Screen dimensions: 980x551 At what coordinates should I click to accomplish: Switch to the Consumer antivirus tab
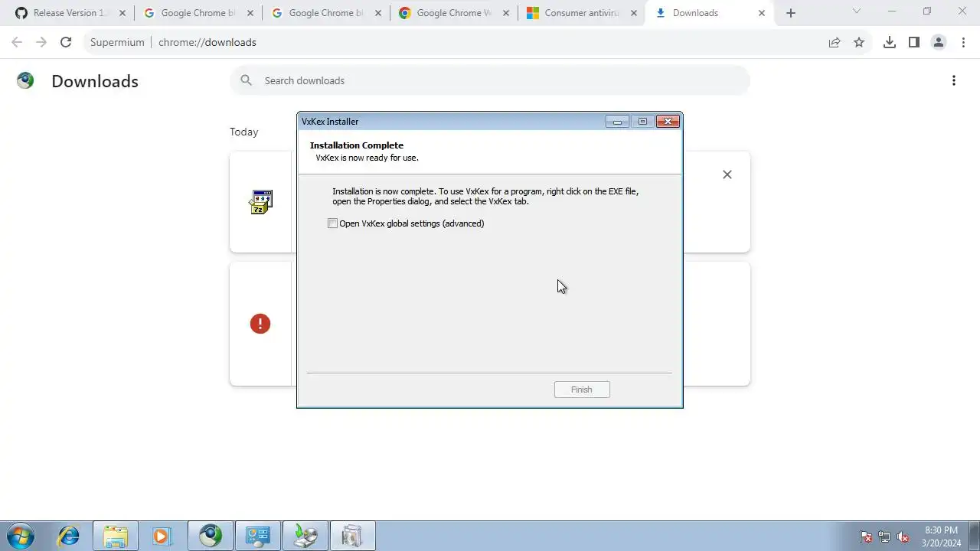pyautogui.click(x=582, y=13)
